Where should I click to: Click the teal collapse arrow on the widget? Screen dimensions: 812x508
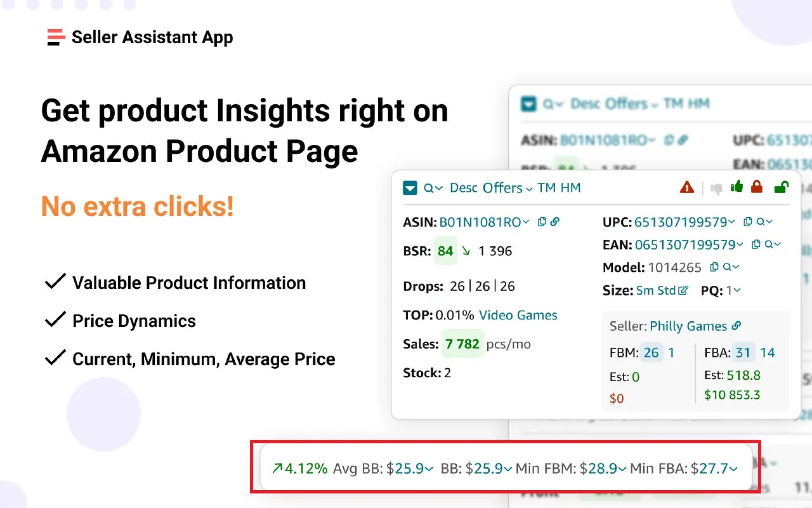tap(409, 188)
